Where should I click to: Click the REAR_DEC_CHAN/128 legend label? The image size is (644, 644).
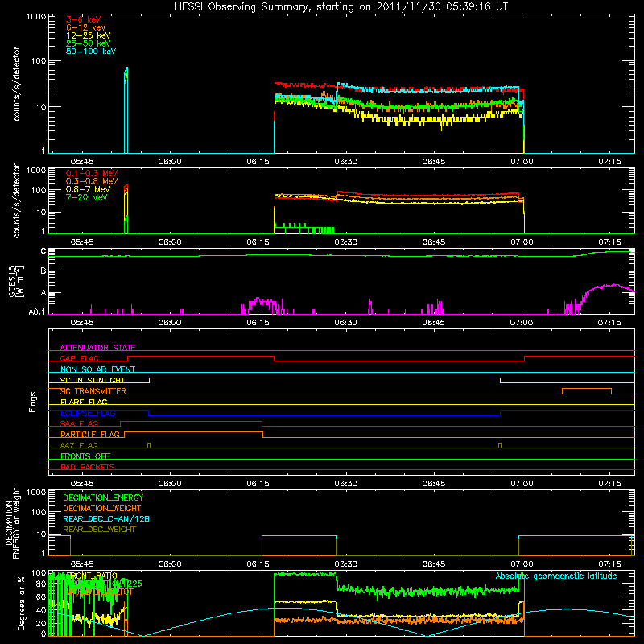pos(106,519)
